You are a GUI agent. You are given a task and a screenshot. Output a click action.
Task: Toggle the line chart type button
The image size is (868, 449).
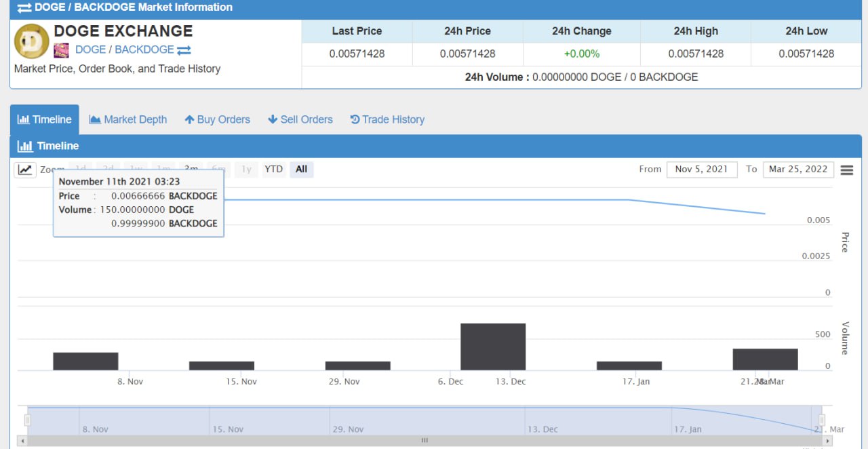(x=25, y=170)
